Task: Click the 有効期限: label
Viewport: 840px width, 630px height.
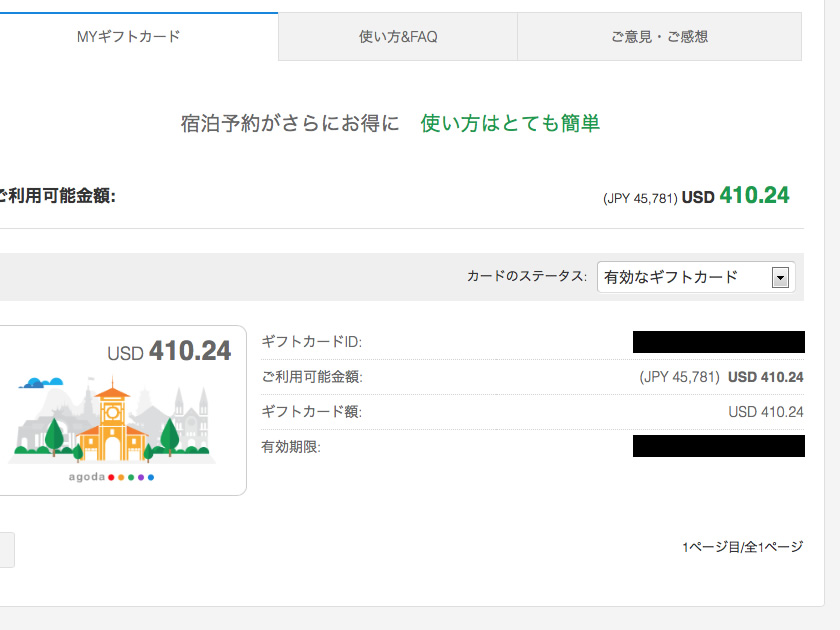Action: [x=291, y=447]
